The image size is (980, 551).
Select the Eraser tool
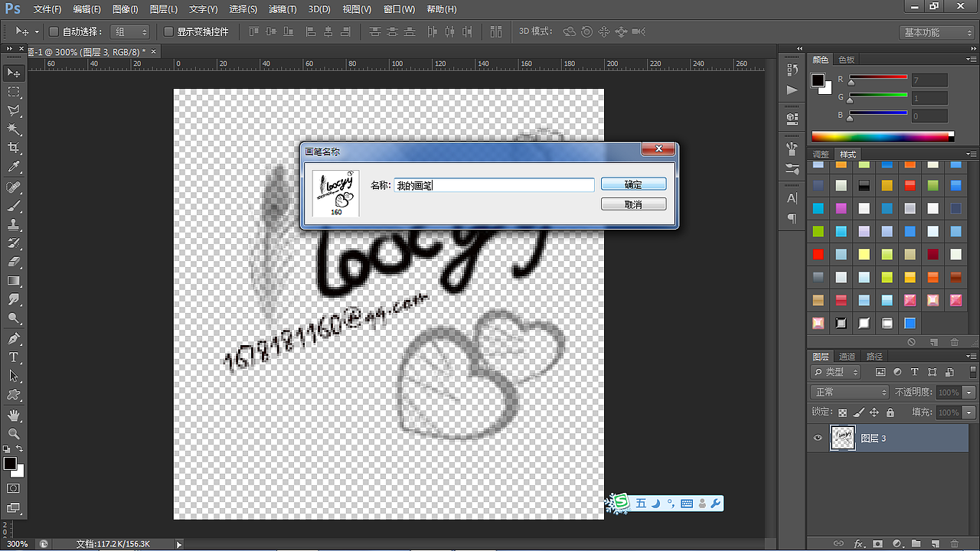pos(14,262)
